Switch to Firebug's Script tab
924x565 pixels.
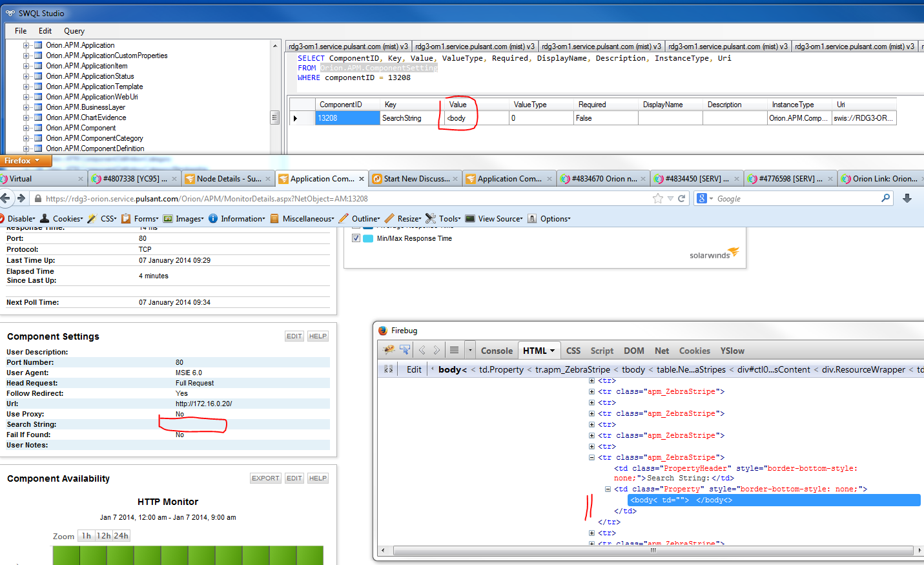(602, 351)
